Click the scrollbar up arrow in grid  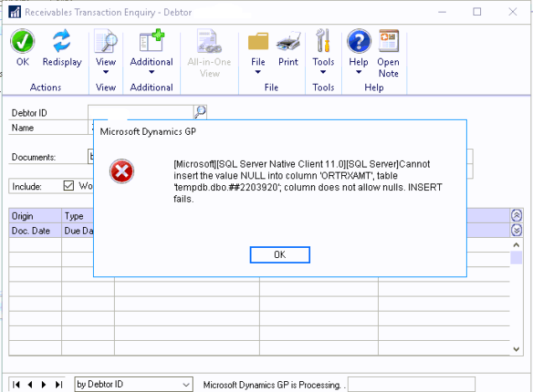(516, 245)
